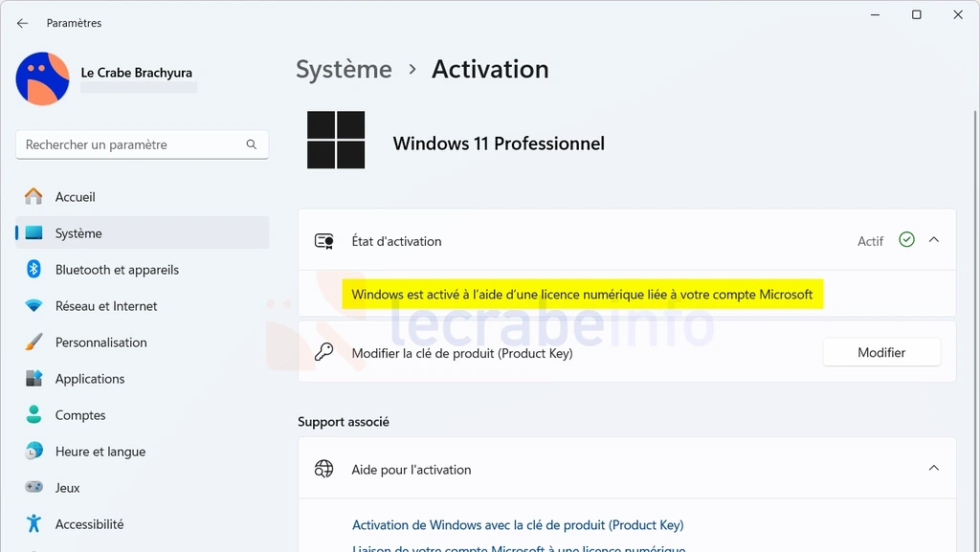Open Accueil via the home icon
The width and height of the screenshot is (980, 552).
click(33, 197)
